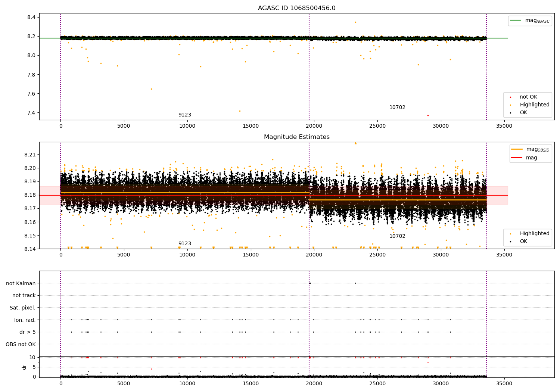Click OBSID label 9123 in top plot

pyautogui.click(x=184, y=115)
